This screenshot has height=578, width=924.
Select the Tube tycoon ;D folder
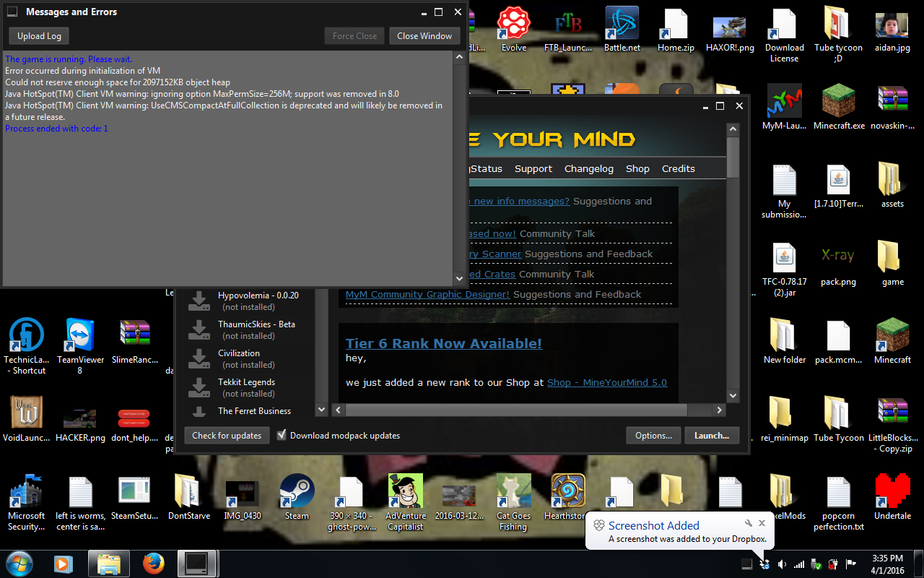coord(838,35)
